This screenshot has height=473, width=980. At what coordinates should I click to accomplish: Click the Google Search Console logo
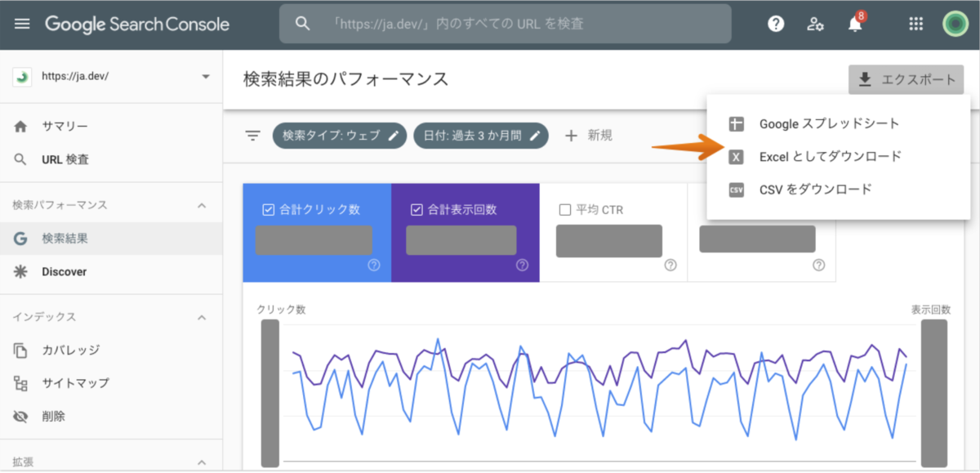pyautogui.click(x=137, y=24)
